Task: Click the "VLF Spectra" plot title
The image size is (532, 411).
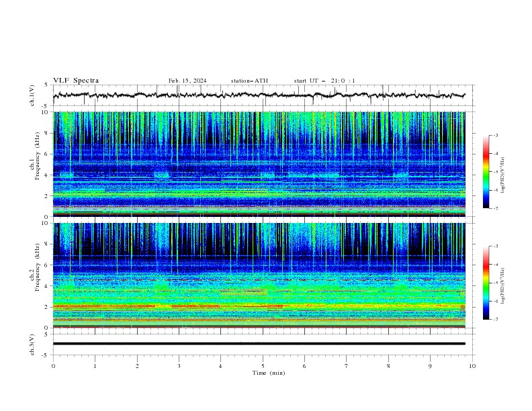Action: pyautogui.click(x=76, y=81)
